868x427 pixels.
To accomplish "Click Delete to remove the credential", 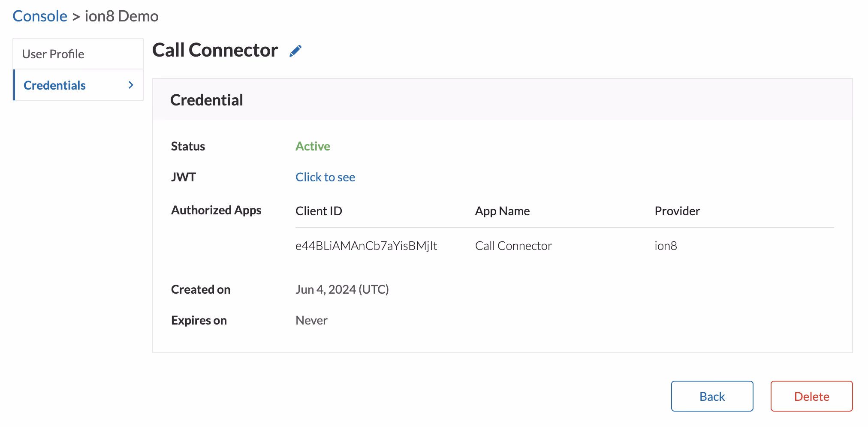I will point(811,396).
